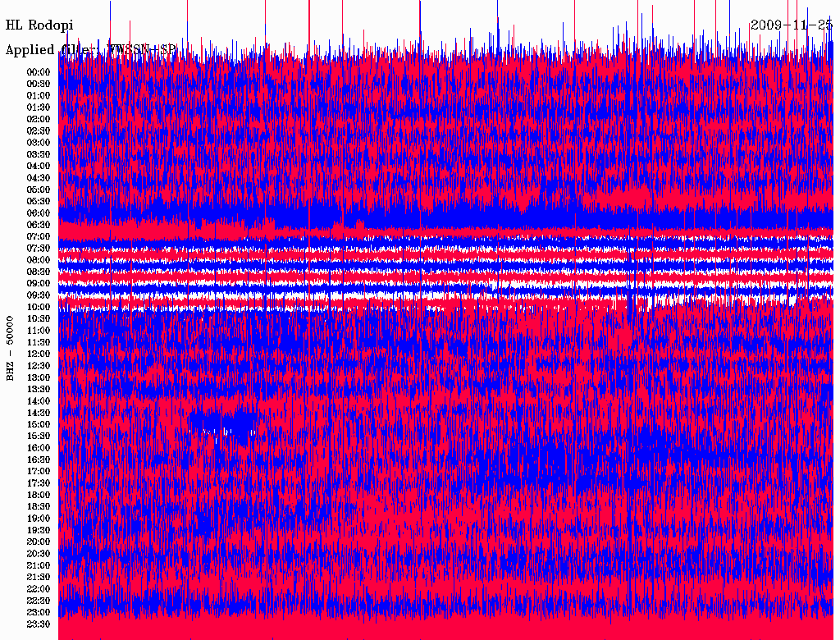Select the 11:30 time label
The height and width of the screenshot is (640, 840).
pos(39,342)
